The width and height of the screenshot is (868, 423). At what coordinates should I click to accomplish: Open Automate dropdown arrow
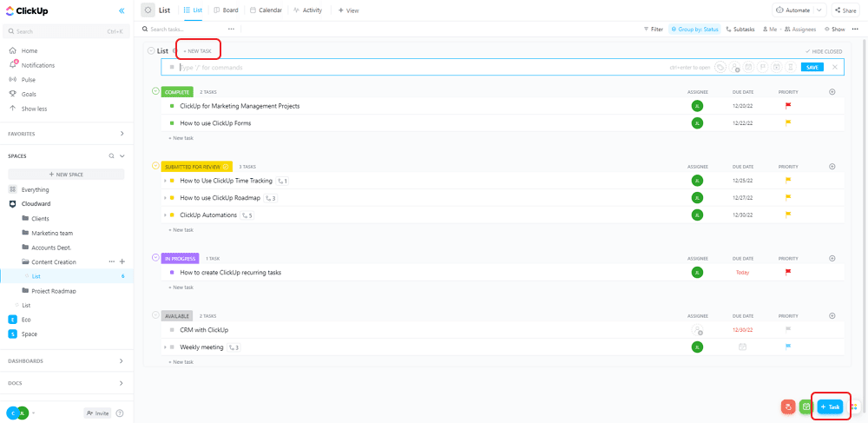(820, 10)
